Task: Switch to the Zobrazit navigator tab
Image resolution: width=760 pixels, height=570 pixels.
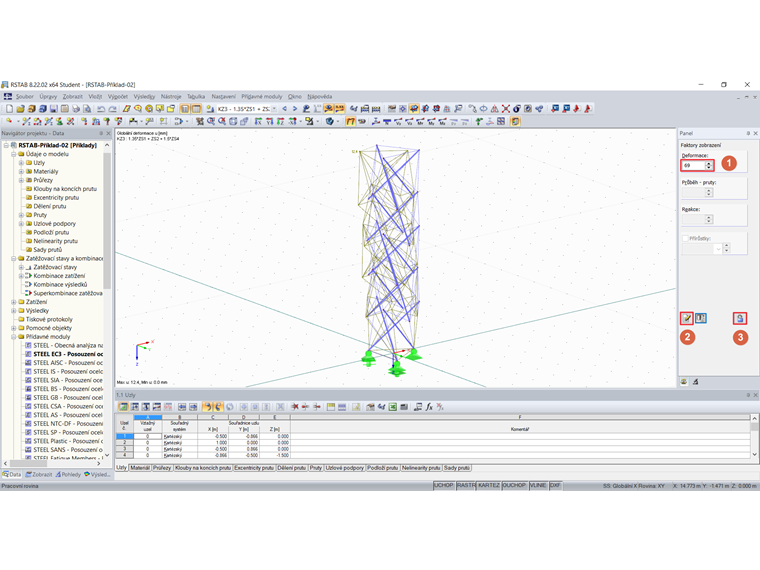Action: coord(39,475)
